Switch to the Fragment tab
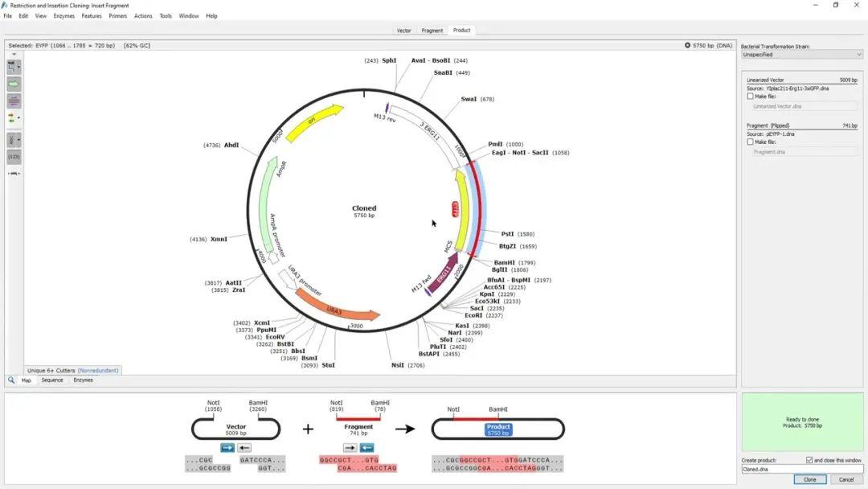The image size is (868, 489). 432,31
